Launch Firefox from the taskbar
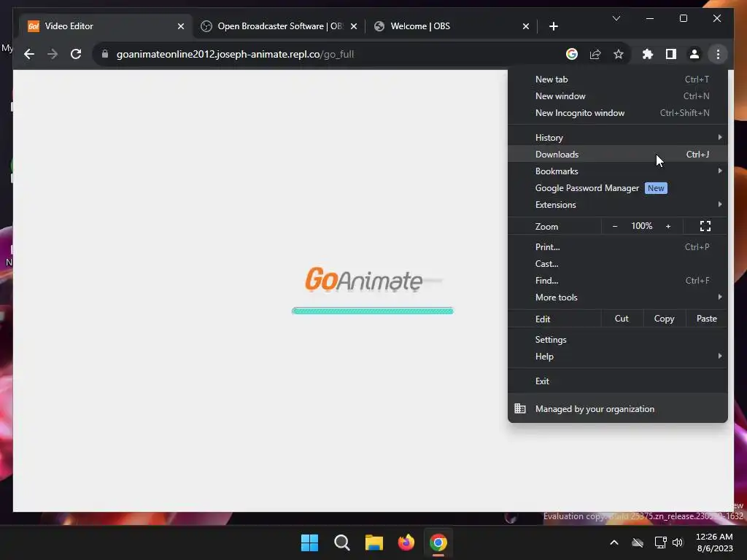 coord(406,542)
